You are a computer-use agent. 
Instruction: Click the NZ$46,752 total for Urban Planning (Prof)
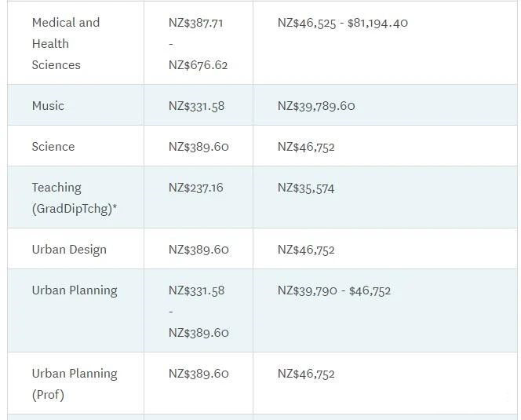[306, 374]
